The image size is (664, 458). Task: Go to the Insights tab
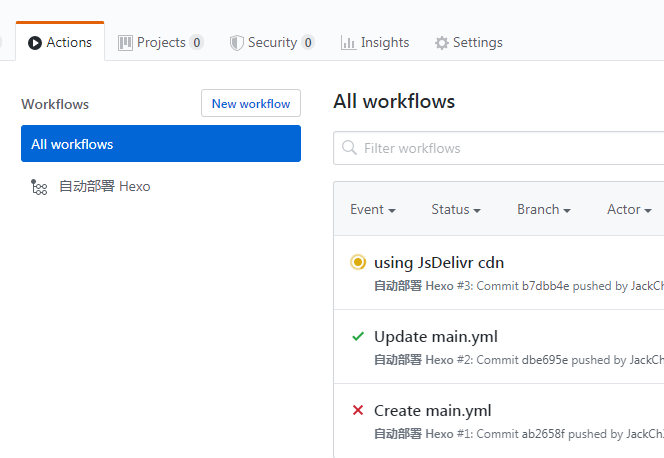pyautogui.click(x=375, y=42)
